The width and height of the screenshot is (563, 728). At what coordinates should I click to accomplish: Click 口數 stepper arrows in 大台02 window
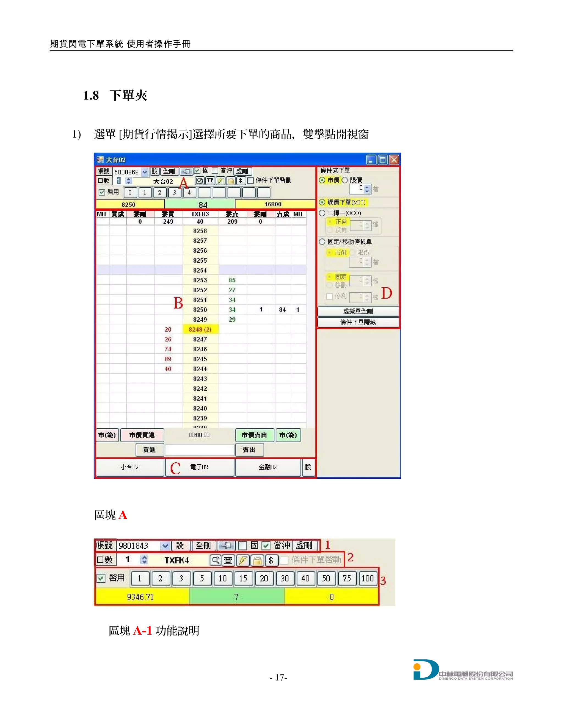point(129,181)
